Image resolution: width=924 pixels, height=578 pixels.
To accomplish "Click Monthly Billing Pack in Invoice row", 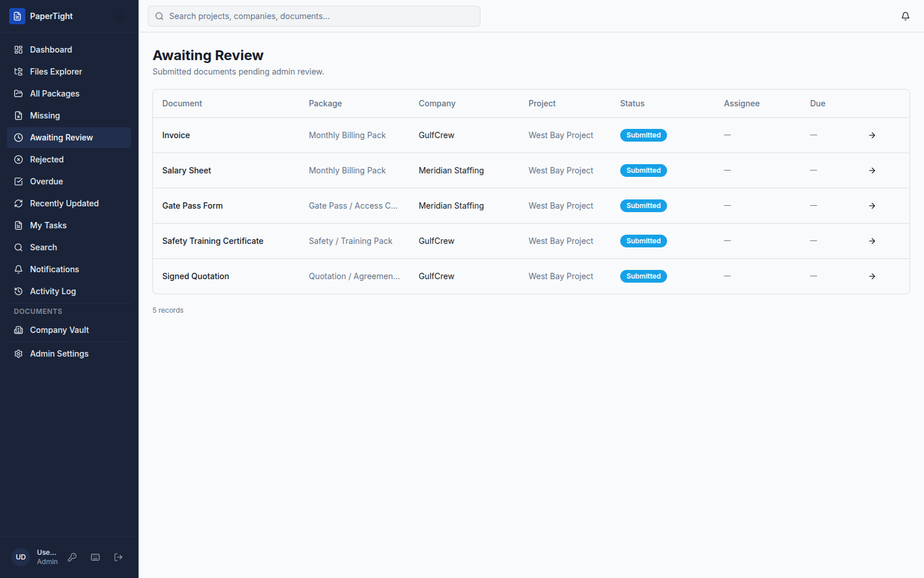I will pyautogui.click(x=347, y=135).
